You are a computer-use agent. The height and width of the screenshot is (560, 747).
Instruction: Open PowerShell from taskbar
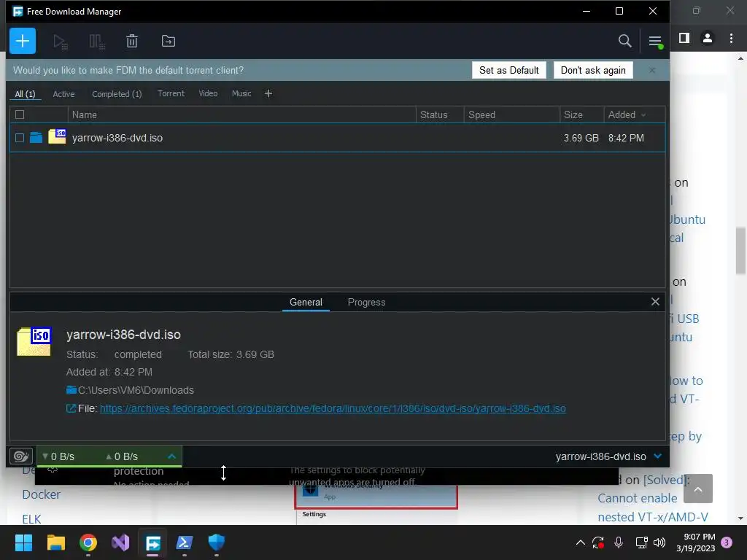tap(185, 542)
